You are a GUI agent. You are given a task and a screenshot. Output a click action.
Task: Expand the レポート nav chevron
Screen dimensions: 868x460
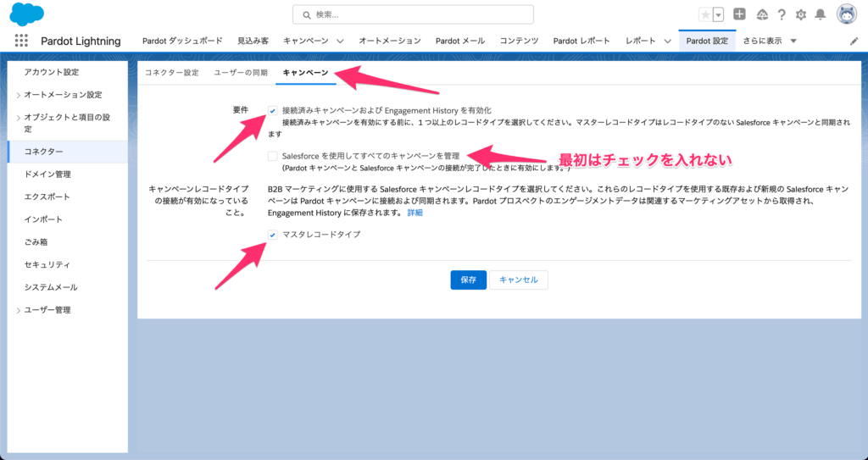pos(667,41)
